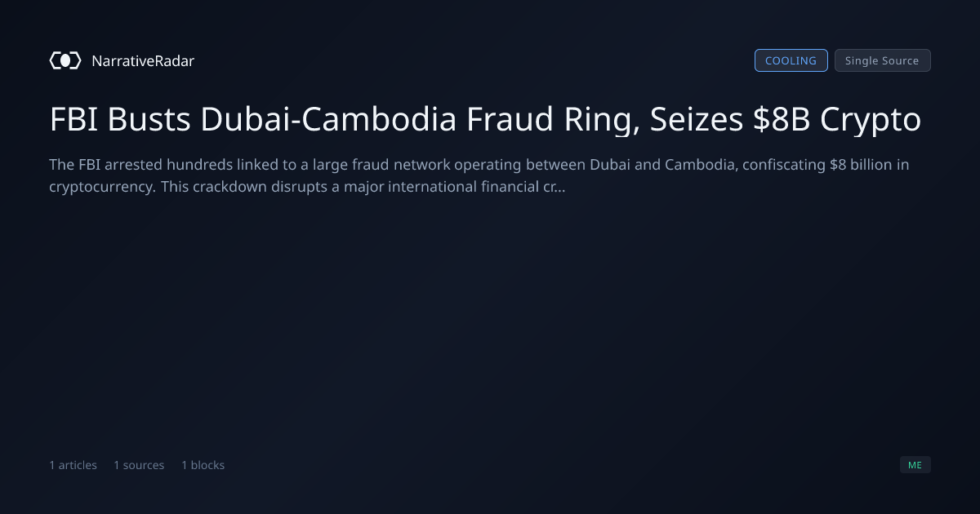Screen dimensions: 980x514
Task: Show the 1 blocks count
Action: [203, 465]
